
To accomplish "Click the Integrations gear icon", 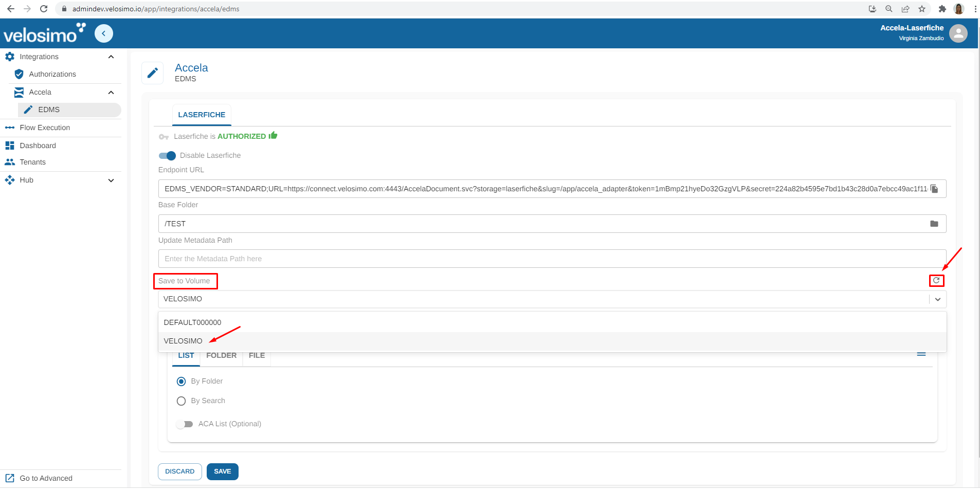I will (x=10, y=57).
